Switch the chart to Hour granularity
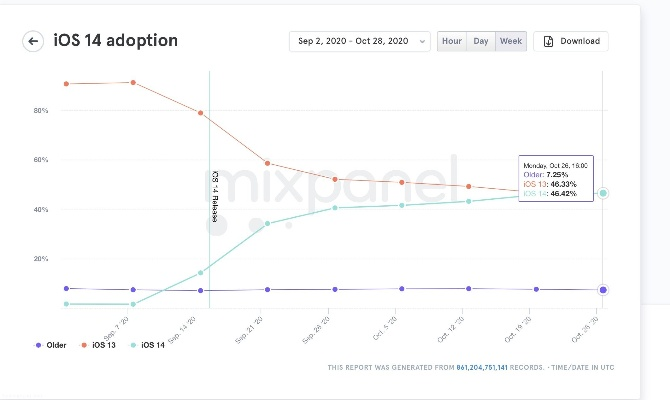Viewport: 670px width, 400px height. (x=452, y=41)
